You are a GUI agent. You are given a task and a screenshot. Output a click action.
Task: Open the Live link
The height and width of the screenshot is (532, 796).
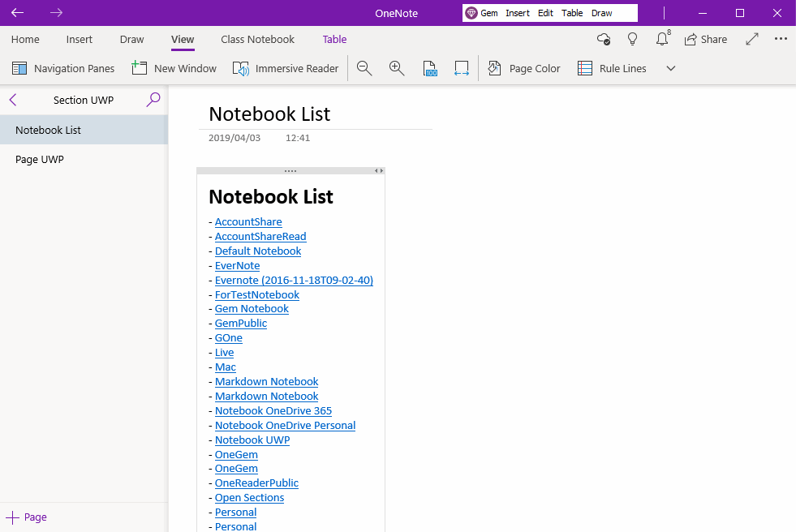pyautogui.click(x=225, y=353)
